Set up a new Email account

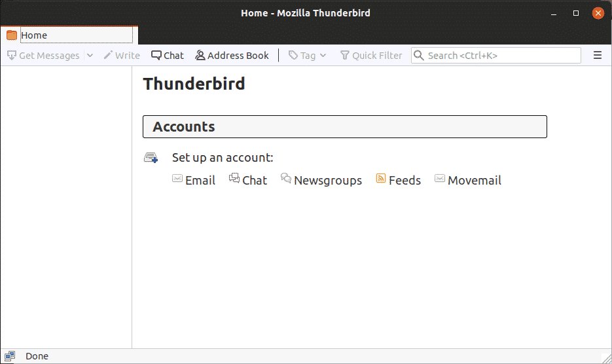194,180
